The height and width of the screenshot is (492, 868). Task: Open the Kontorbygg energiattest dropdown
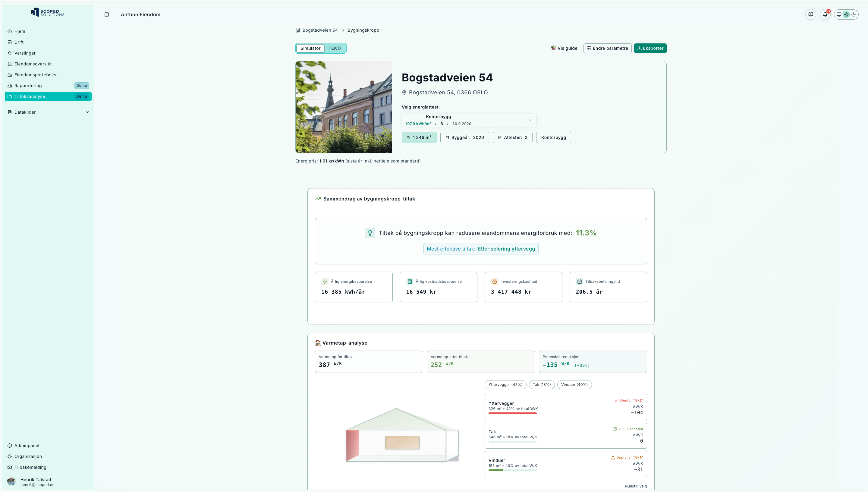click(469, 120)
